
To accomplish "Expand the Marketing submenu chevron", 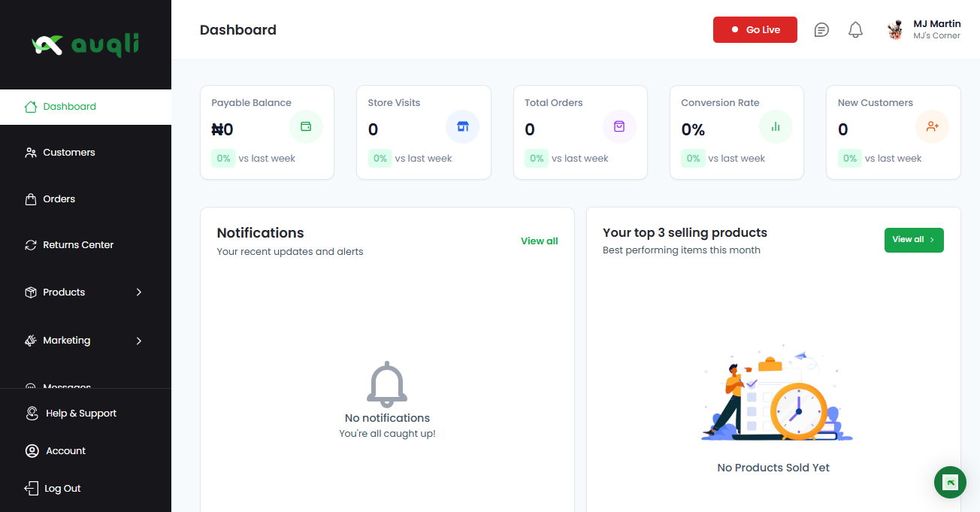I will (139, 341).
